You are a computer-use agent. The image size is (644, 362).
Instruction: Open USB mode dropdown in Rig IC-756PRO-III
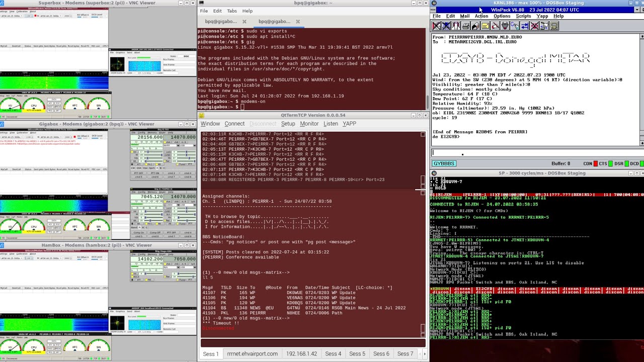point(195,205)
